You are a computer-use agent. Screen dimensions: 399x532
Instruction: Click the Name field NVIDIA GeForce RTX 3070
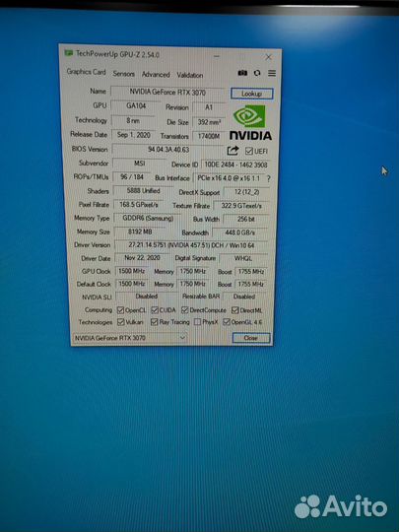click(167, 92)
